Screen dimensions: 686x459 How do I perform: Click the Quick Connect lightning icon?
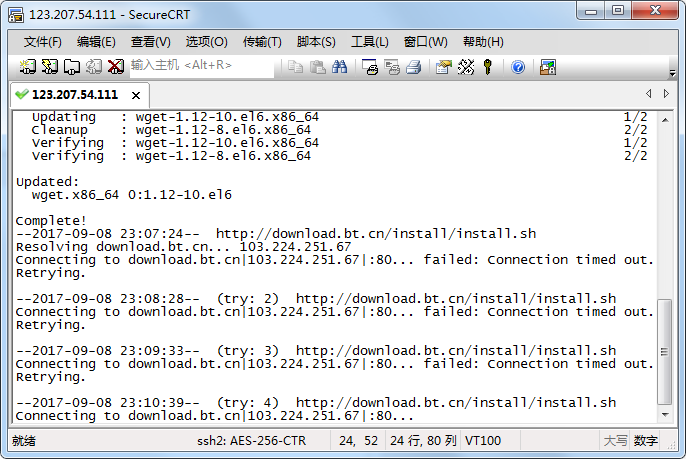[x=49, y=67]
